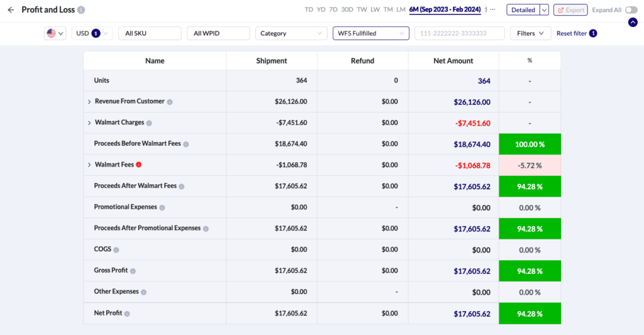
Task: Click info icon next to Other Expenses
Action: click(x=144, y=292)
